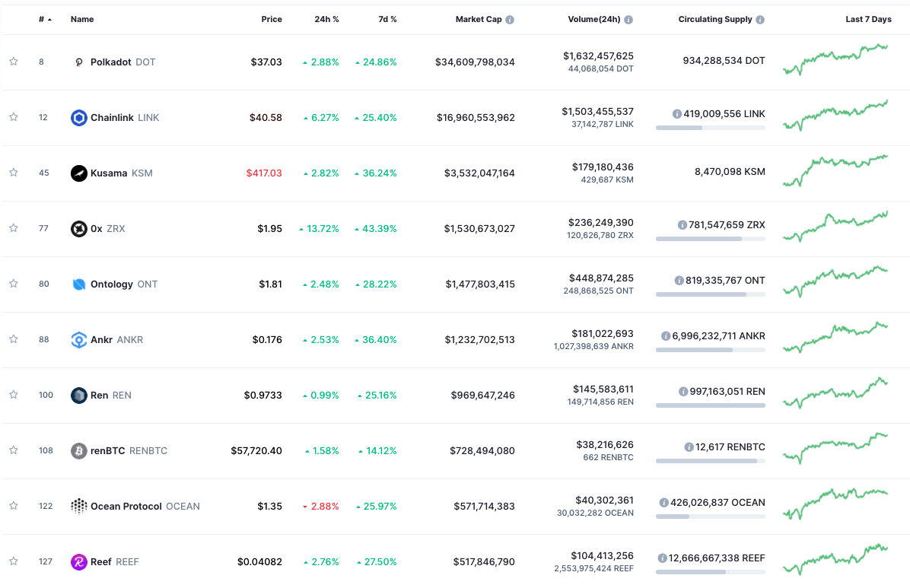The height and width of the screenshot is (588, 910).
Task: Show info for Market Cap column
Action: click(510, 20)
